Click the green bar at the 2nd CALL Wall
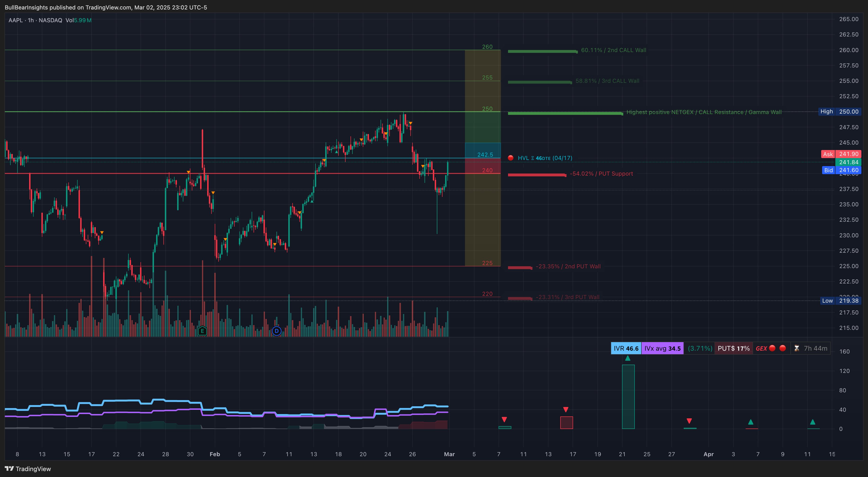The width and height of the screenshot is (868, 477). tap(543, 52)
